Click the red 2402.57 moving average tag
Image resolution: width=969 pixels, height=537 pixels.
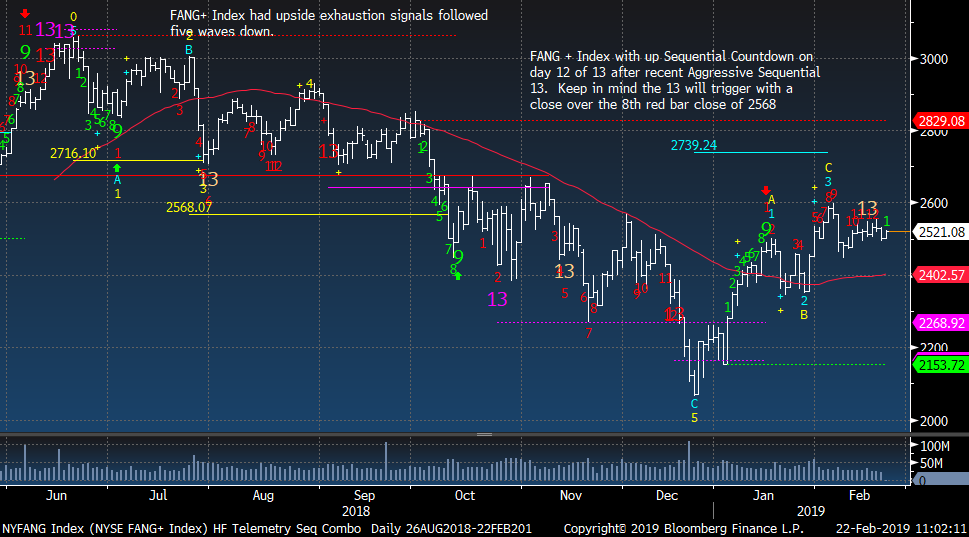(940, 275)
